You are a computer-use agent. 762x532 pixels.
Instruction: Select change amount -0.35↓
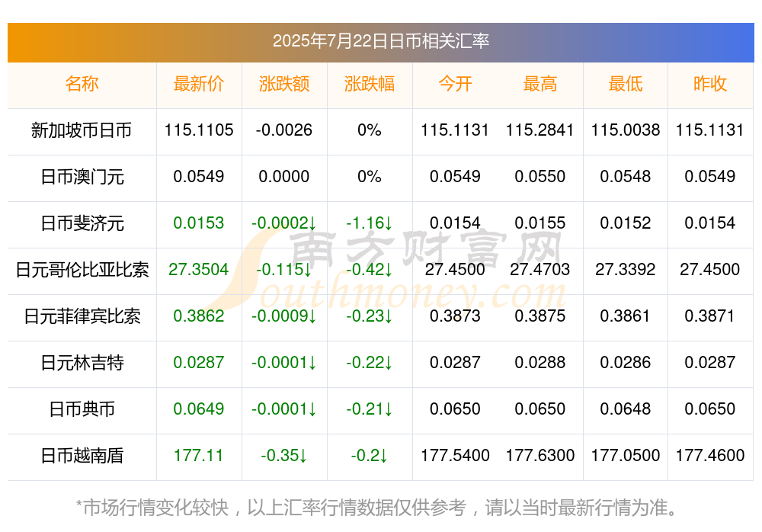284,455
